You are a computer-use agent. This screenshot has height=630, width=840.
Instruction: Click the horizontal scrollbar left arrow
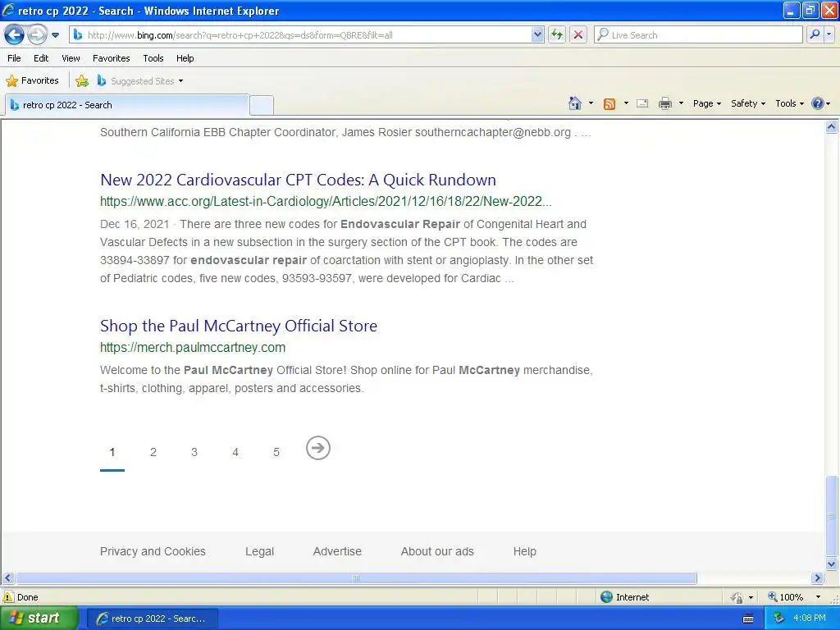pyautogui.click(x=7, y=578)
